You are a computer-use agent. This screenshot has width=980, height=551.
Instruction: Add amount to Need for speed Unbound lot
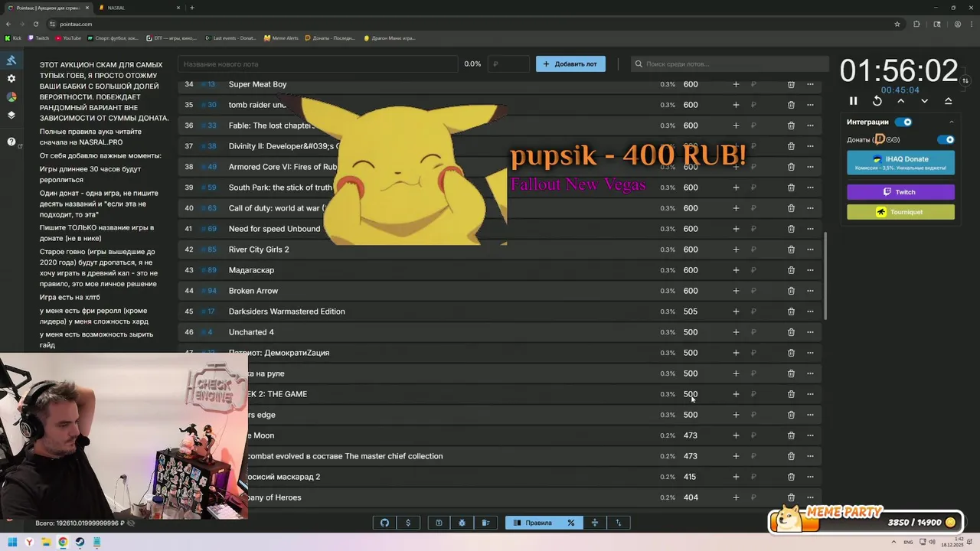(736, 229)
